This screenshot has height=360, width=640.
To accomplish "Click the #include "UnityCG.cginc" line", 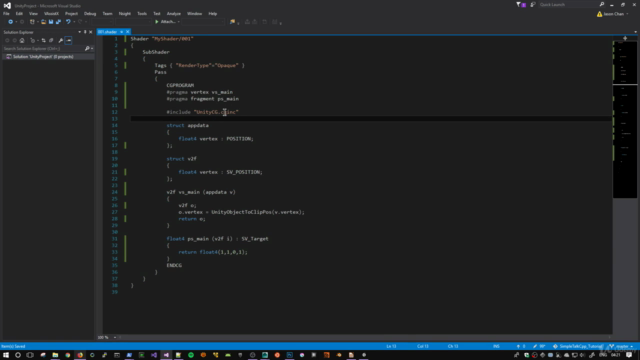I will point(202,112).
